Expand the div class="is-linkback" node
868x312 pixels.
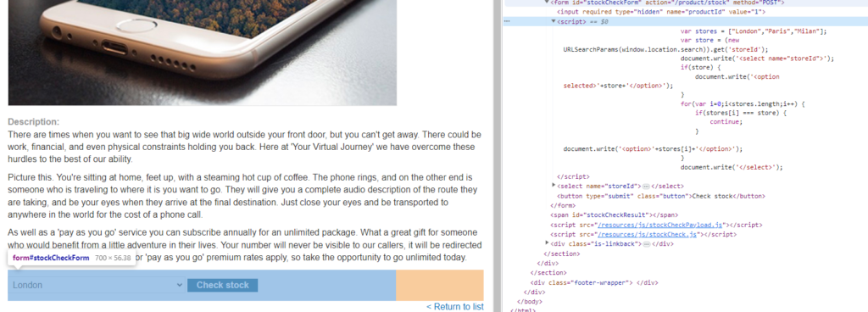tap(547, 242)
